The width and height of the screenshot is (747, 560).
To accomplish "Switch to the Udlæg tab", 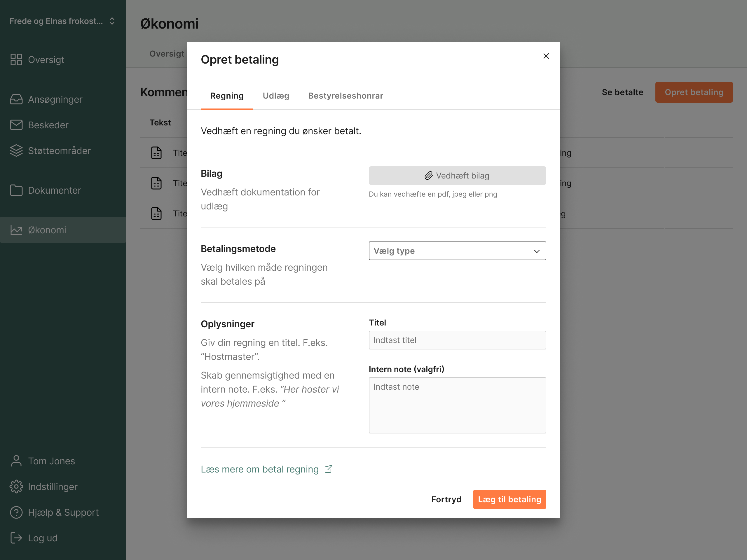I will (276, 96).
